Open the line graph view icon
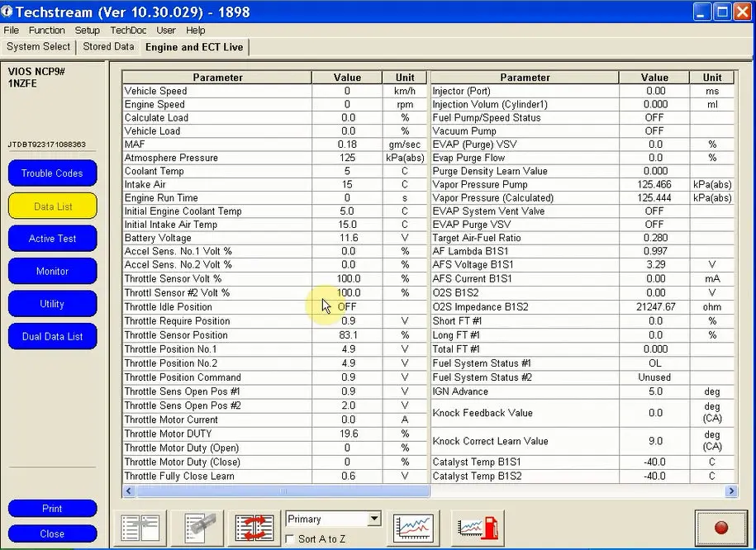 [x=413, y=528]
